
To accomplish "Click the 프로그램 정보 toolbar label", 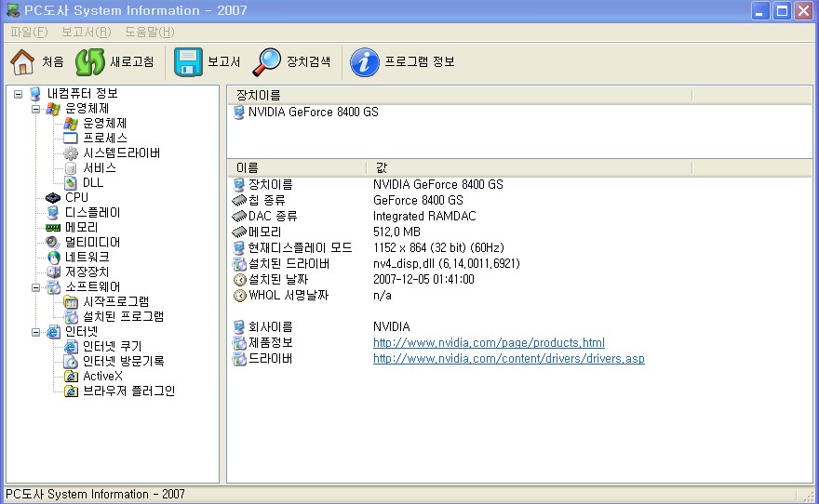I will click(x=420, y=62).
